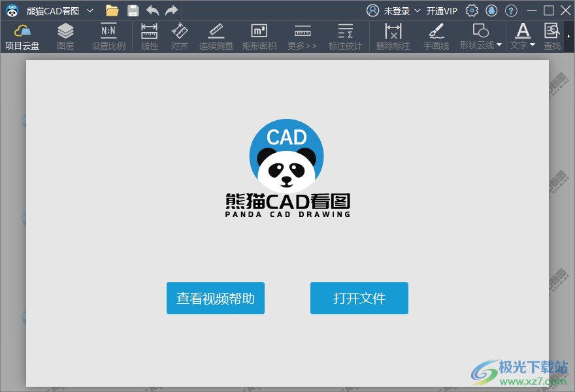This screenshot has width=575, height=392.
Task: Select the 矩形面积 rectangle area tool
Action: [259, 37]
